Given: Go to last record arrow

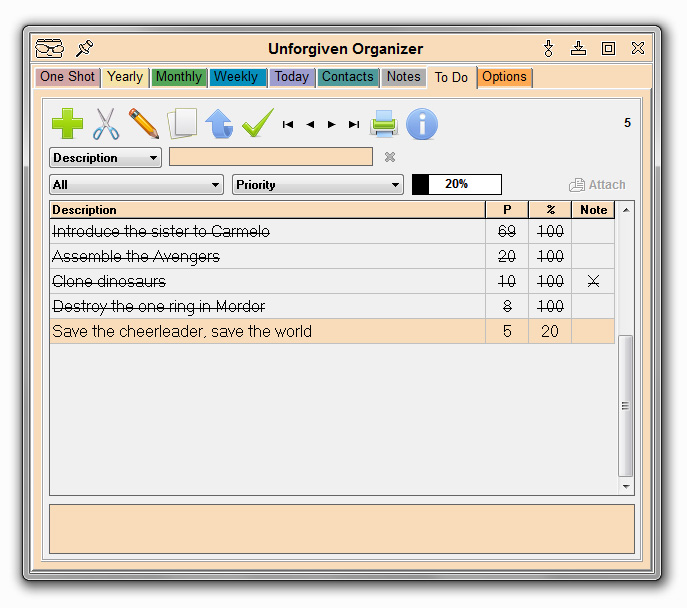Looking at the screenshot, I should 354,125.
